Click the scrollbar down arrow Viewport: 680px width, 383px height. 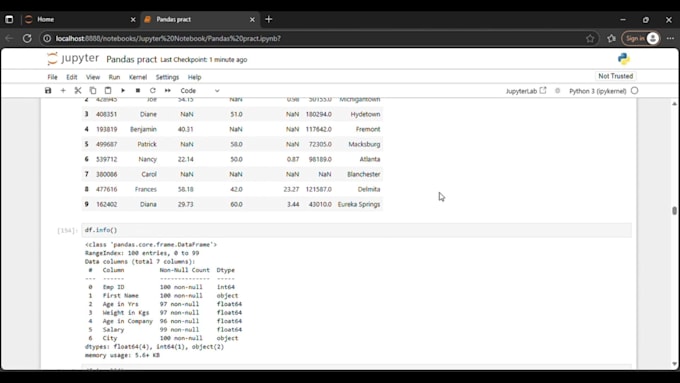pyautogui.click(x=674, y=364)
